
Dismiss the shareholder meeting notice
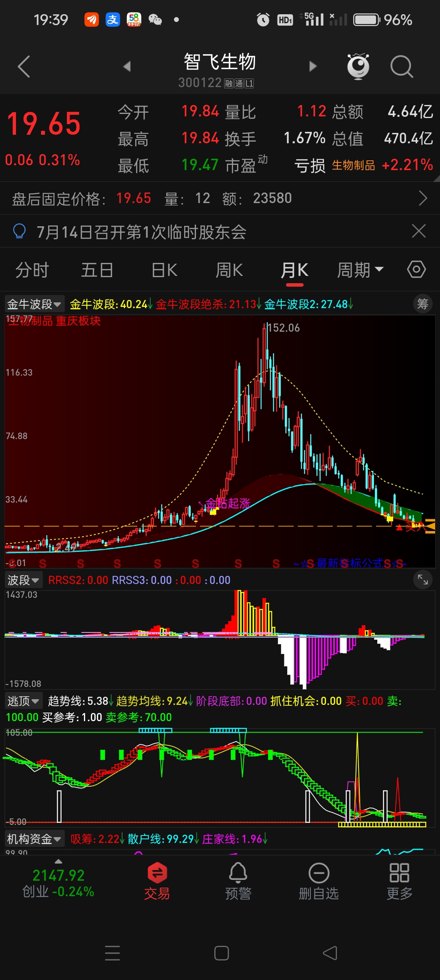[x=419, y=231]
